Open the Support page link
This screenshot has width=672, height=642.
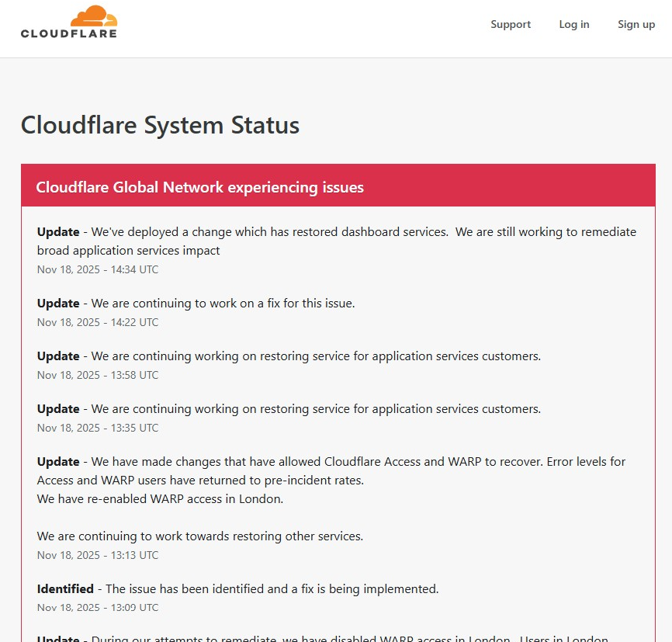pos(510,24)
